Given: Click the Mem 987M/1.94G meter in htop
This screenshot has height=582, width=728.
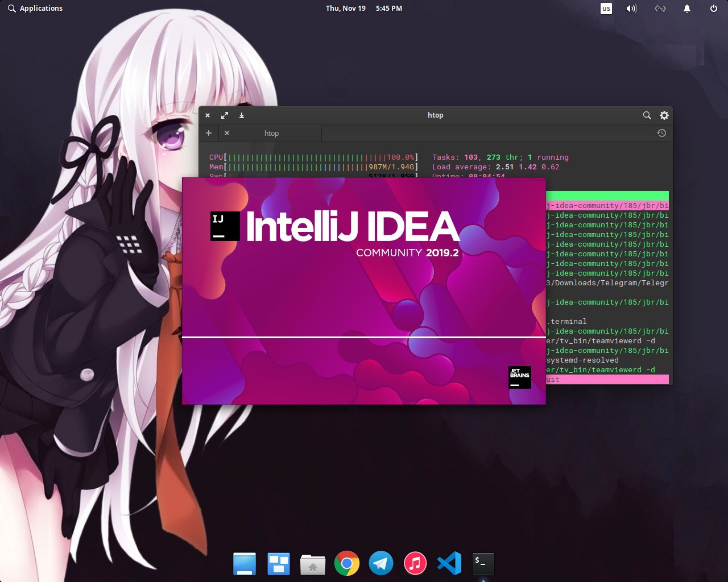Looking at the screenshot, I should (x=313, y=167).
